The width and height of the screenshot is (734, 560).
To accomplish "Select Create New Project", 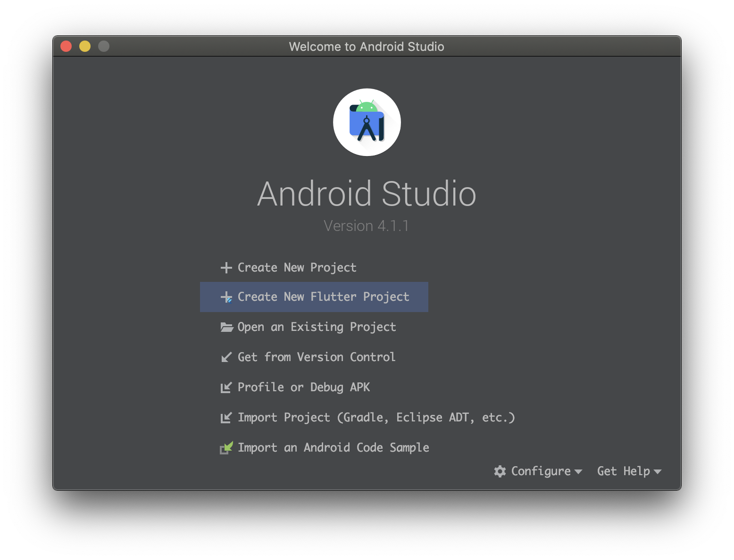I will (289, 268).
